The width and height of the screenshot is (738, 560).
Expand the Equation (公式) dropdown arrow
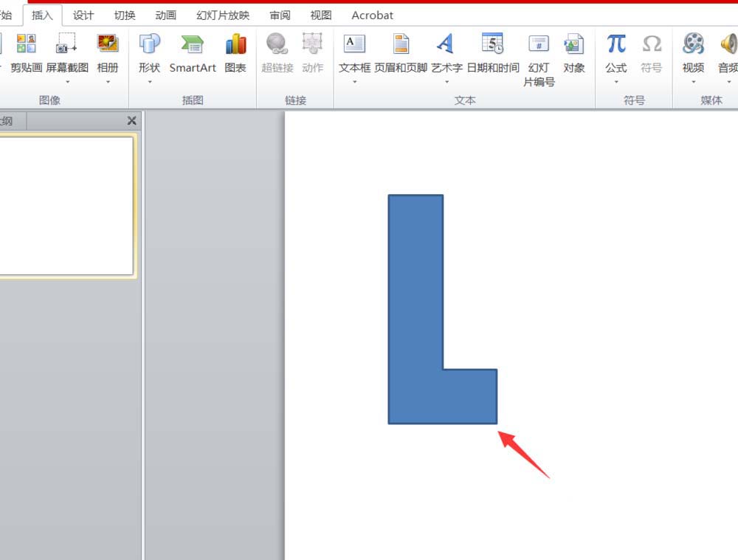tap(616, 82)
